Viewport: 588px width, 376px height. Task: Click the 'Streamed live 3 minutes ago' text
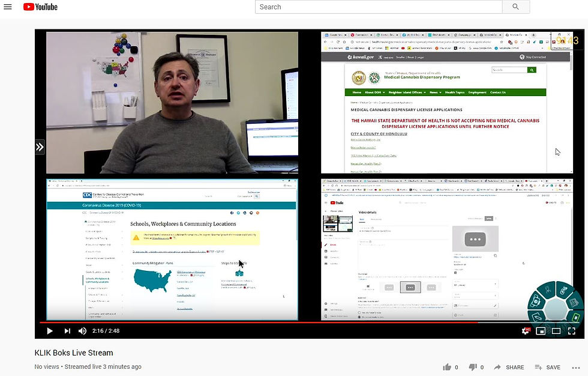[x=103, y=366]
